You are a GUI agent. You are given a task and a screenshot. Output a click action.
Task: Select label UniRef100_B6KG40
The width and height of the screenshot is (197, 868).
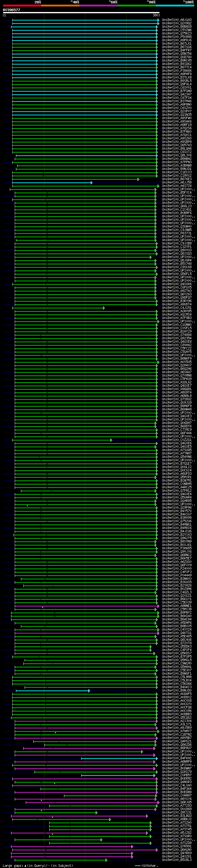[177, 616]
